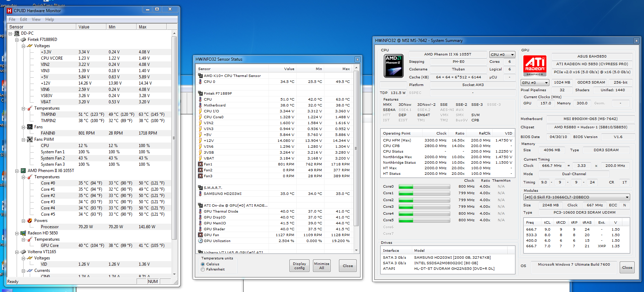Click the Fintek F71889ED chip icon

23,40
